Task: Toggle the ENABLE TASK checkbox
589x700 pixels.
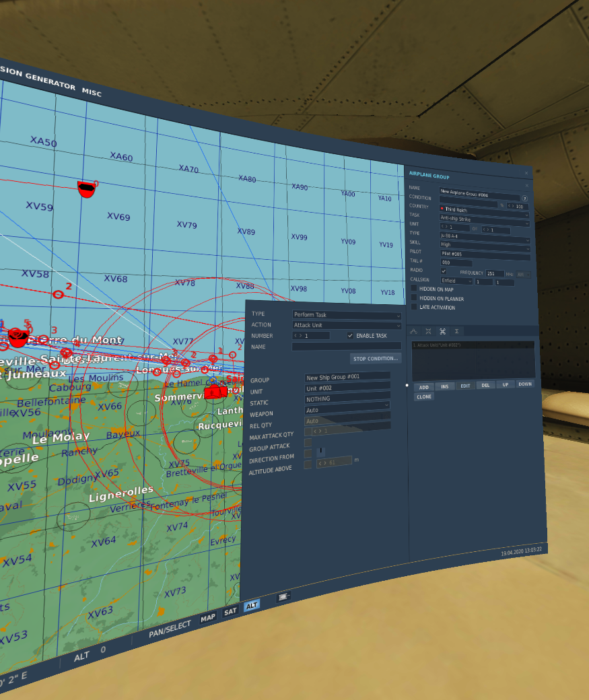Action: pos(350,335)
